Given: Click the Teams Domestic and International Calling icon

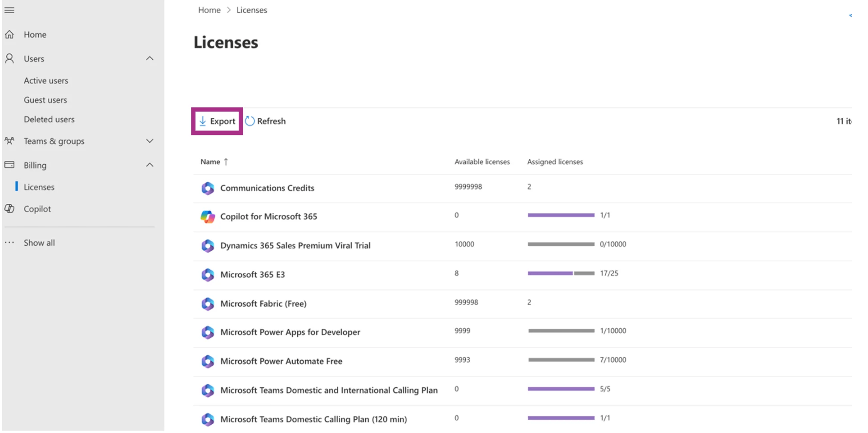Looking at the screenshot, I should click(x=207, y=390).
